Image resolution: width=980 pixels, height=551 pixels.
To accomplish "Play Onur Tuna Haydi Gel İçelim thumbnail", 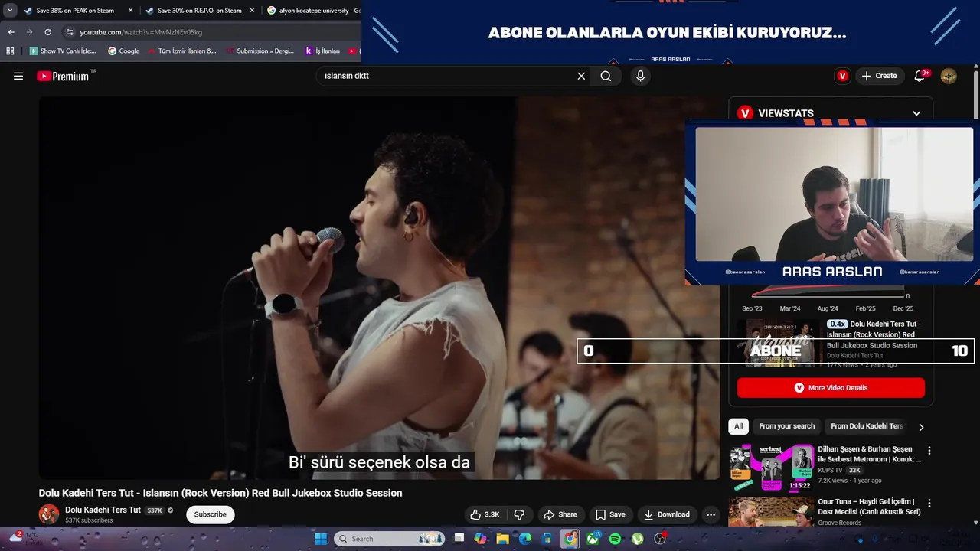I will pos(772,511).
